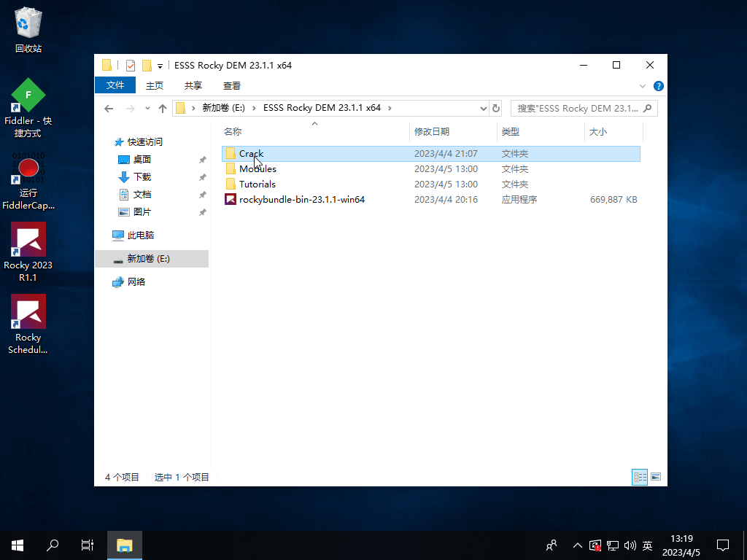Toggle the 英 input language indicator
747x560 pixels.
[x=647, y=545]
